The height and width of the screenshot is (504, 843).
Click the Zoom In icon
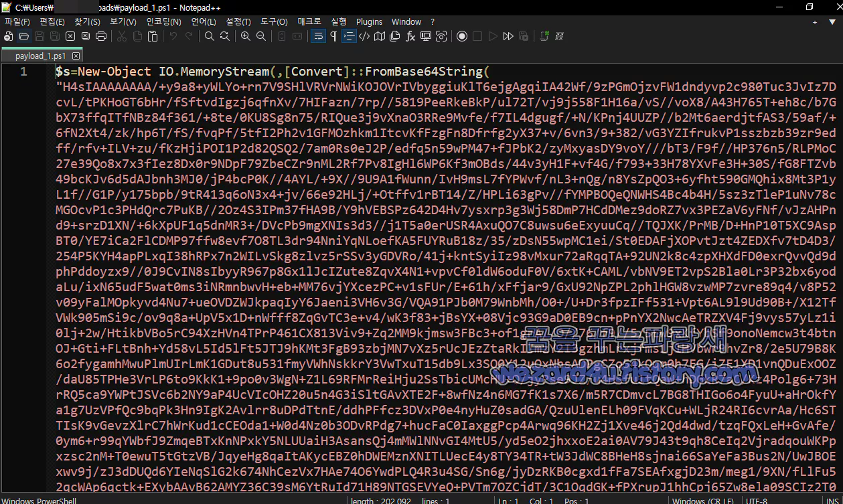(246, 36)
